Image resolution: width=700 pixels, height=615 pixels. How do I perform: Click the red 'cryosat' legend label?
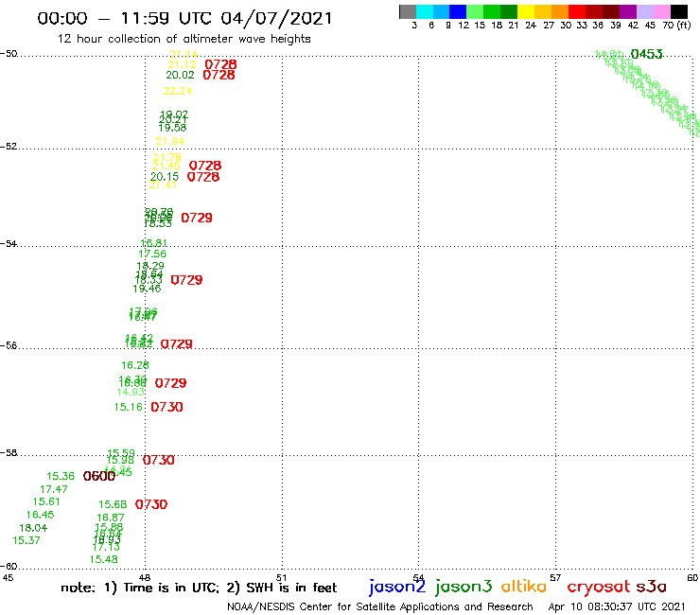click(599, 587)
